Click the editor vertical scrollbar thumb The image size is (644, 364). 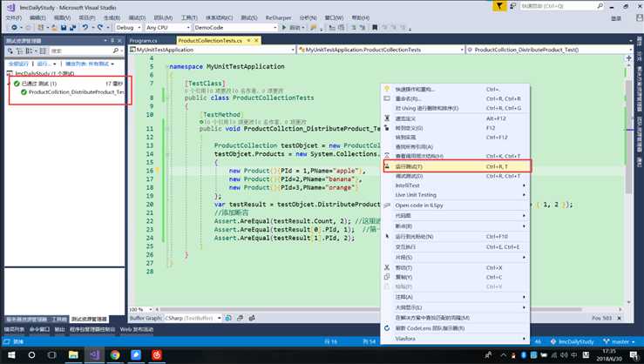coord(628,136)
